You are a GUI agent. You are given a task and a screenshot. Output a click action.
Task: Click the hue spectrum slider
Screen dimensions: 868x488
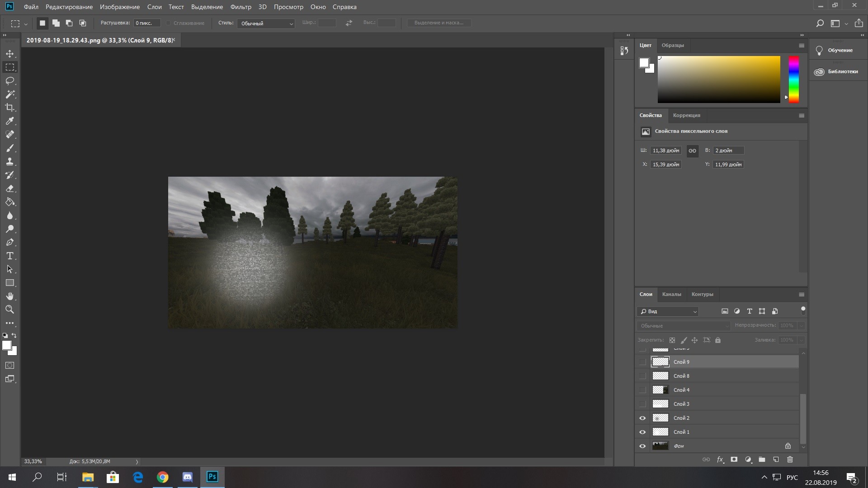[794, 80]
